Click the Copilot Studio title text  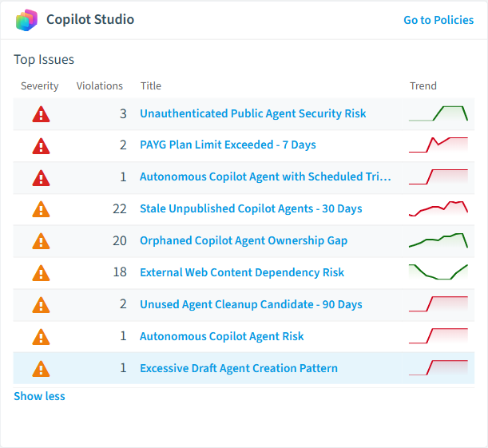[90, 20]
